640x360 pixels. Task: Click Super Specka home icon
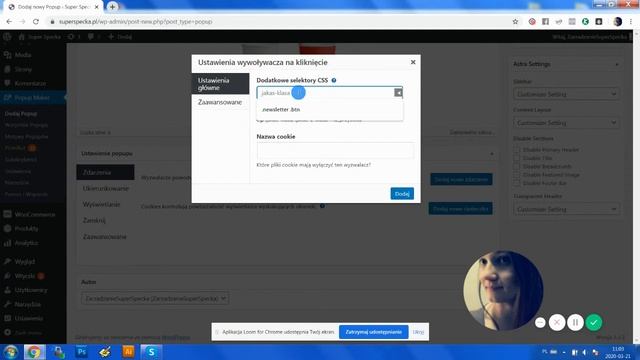(x=22, y=37)
